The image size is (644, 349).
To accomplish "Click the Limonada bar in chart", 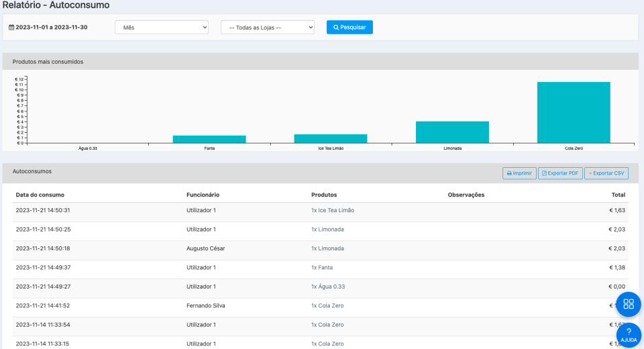I will 452,132.
